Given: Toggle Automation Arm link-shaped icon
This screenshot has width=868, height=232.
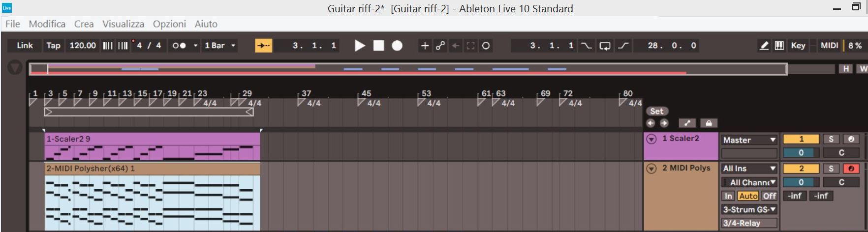Looking at the screenshot, I should coord(440,46).
